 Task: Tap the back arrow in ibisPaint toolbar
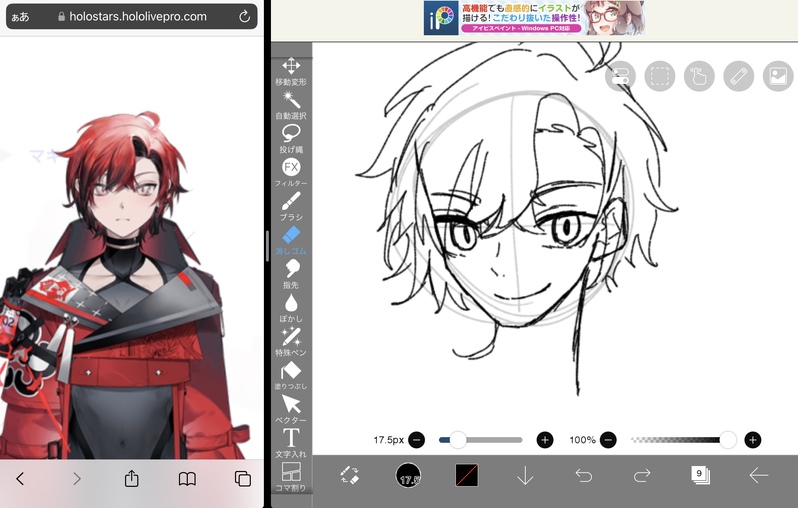[759, 475]
